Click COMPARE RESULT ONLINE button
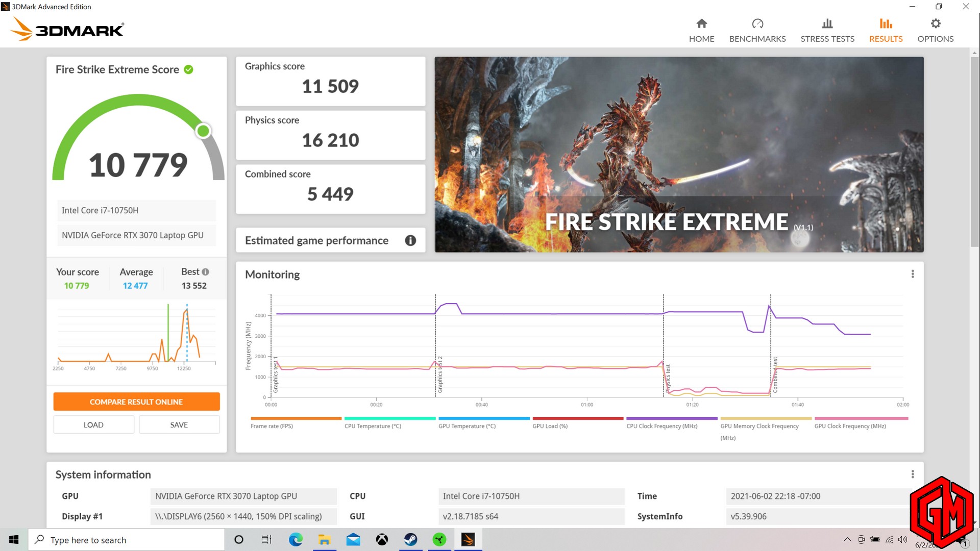Viewport: 980px width, 551px height. 136,402
